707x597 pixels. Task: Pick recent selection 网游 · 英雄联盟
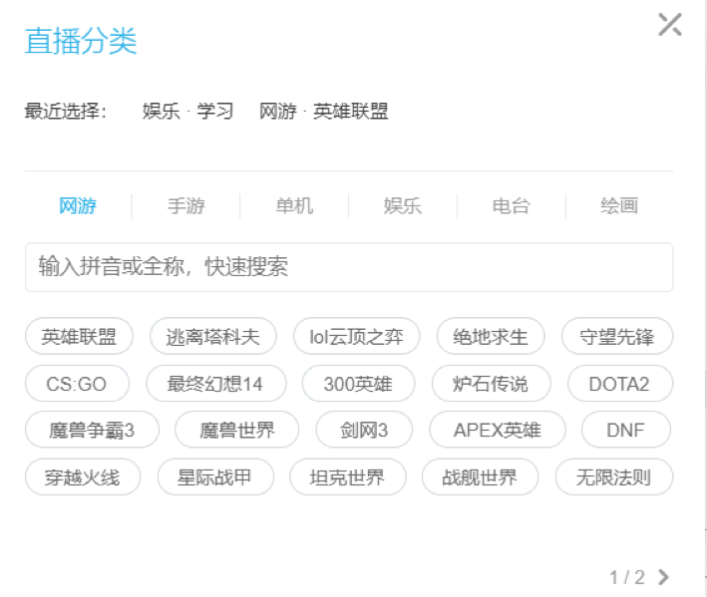point(323,111)
